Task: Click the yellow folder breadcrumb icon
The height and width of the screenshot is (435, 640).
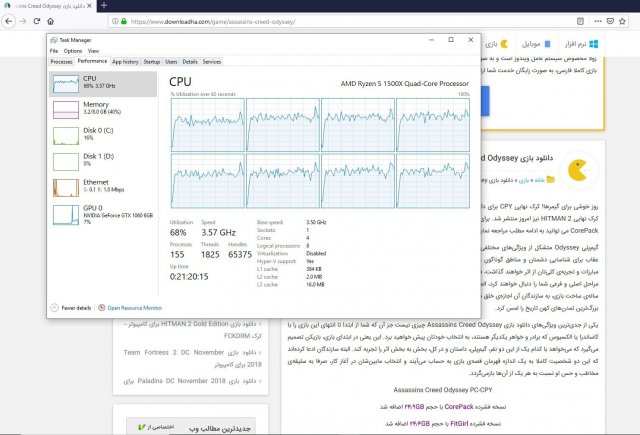Action: coord(551,180)
